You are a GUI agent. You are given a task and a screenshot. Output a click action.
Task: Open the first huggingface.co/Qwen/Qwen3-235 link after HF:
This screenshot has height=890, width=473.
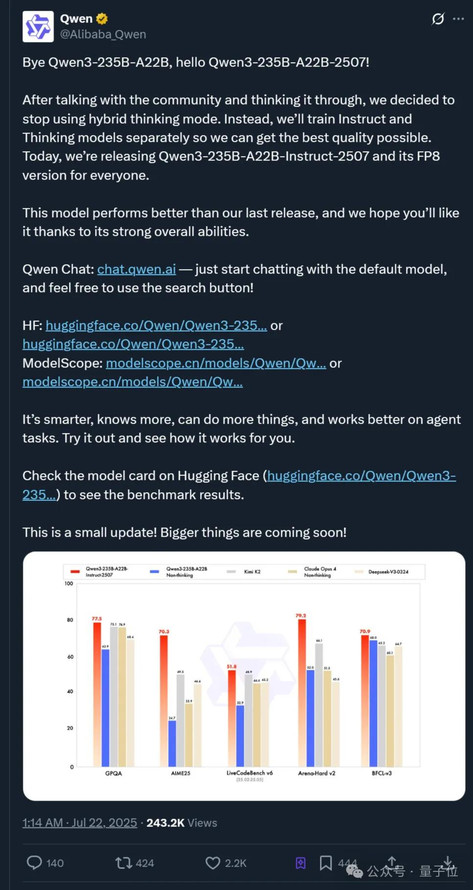(x=156, y=326)
